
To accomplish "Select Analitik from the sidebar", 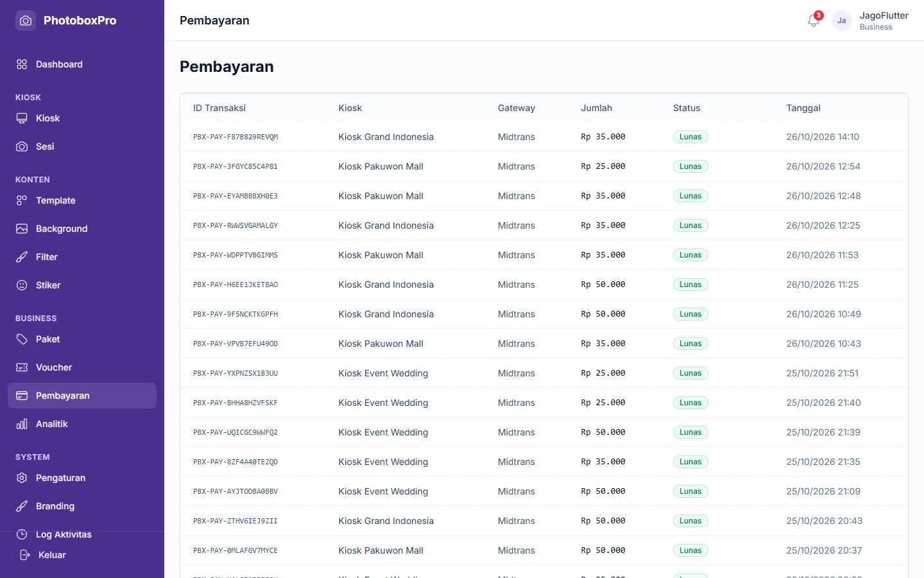I will pos(82,424).
